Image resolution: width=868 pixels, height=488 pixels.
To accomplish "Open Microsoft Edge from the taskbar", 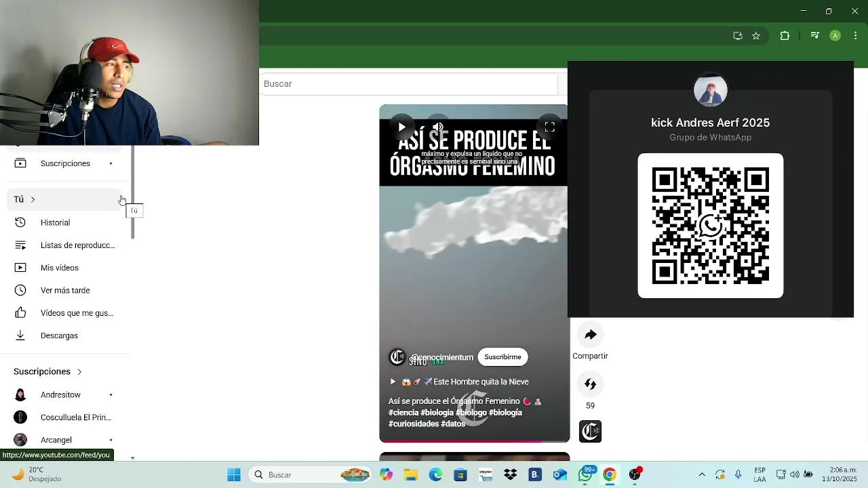I will [435, 475].
